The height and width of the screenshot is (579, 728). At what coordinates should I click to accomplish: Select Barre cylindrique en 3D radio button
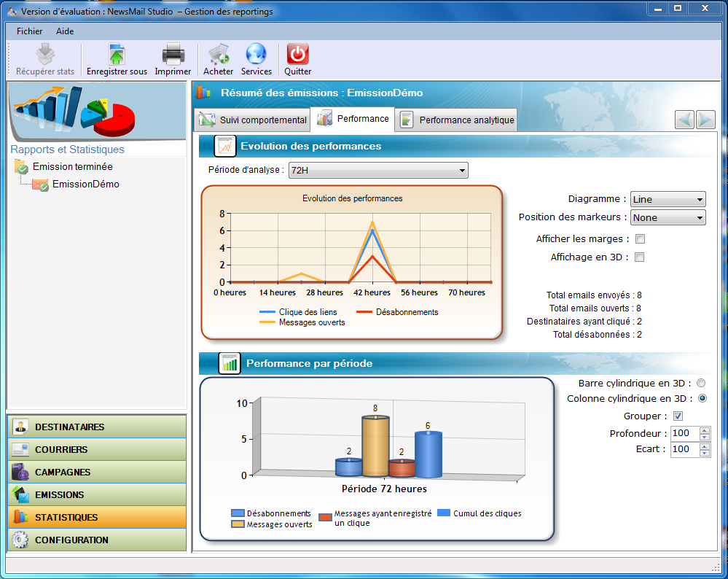(x=701, y=383)
